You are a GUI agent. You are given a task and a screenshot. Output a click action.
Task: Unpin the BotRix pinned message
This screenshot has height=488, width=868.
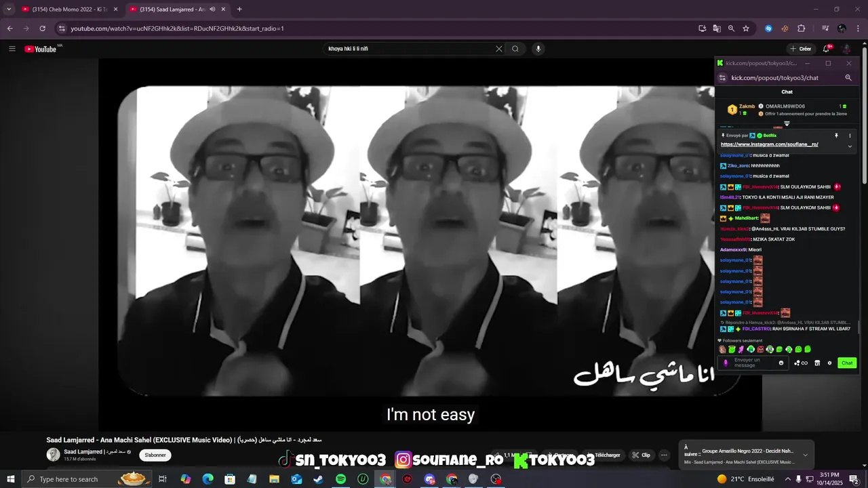pyautogui.click(x=836, y=136)
